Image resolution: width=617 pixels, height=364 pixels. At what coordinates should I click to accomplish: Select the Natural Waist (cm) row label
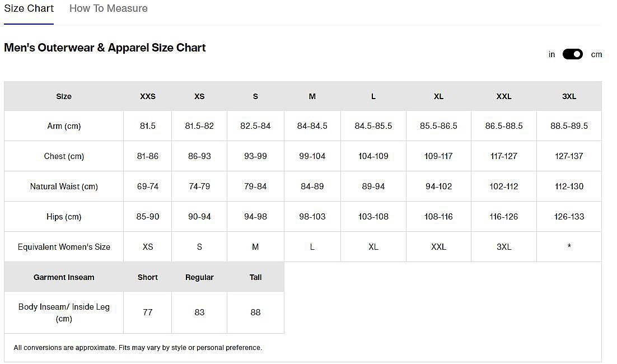click(x=64, y=186)
